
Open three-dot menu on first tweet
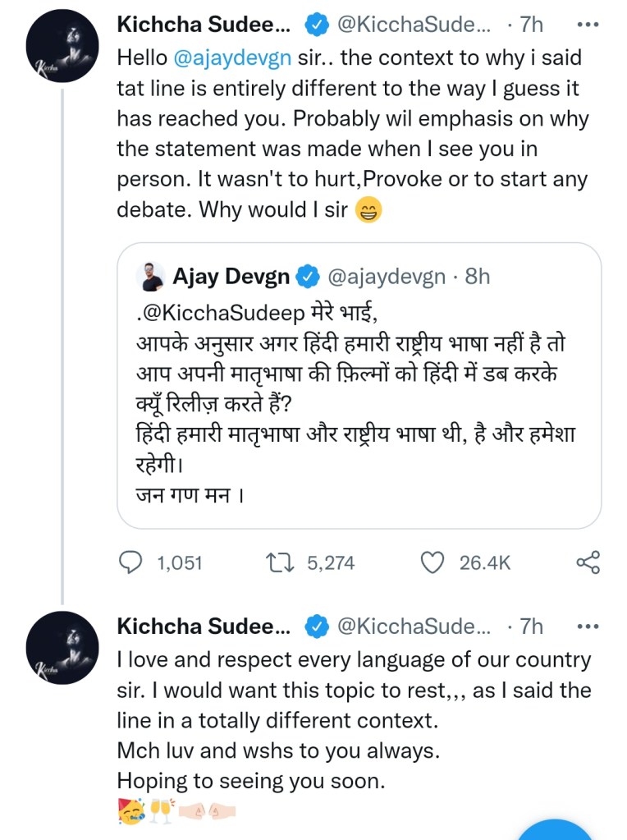588,25
